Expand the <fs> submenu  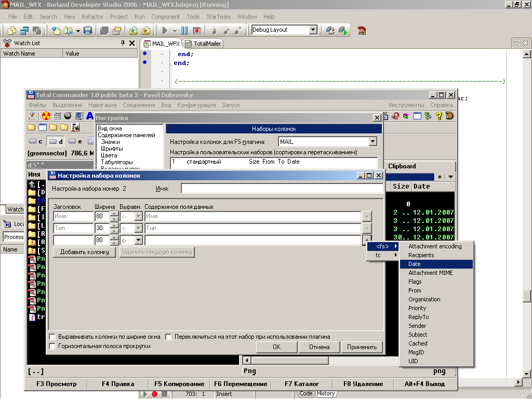pos(383,246)
